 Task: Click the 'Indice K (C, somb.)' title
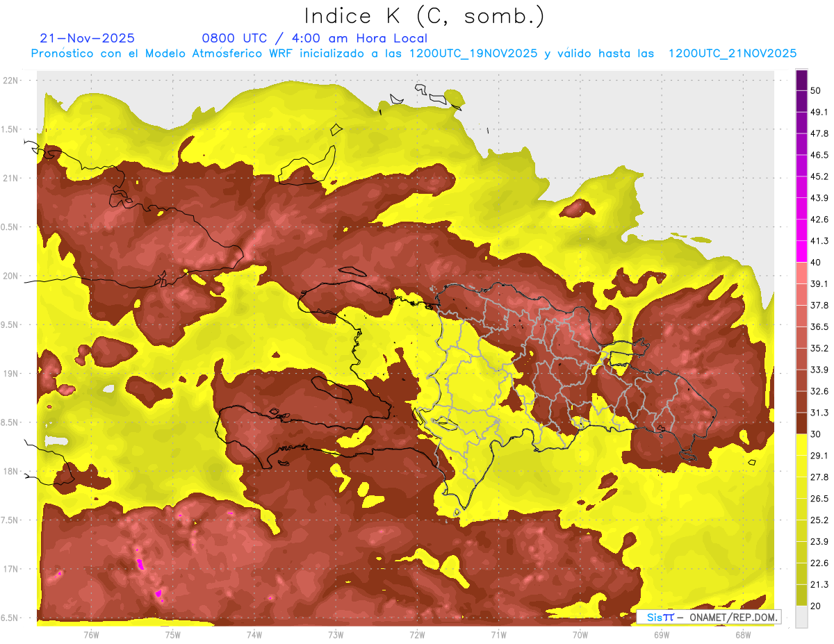coord(424,15)
